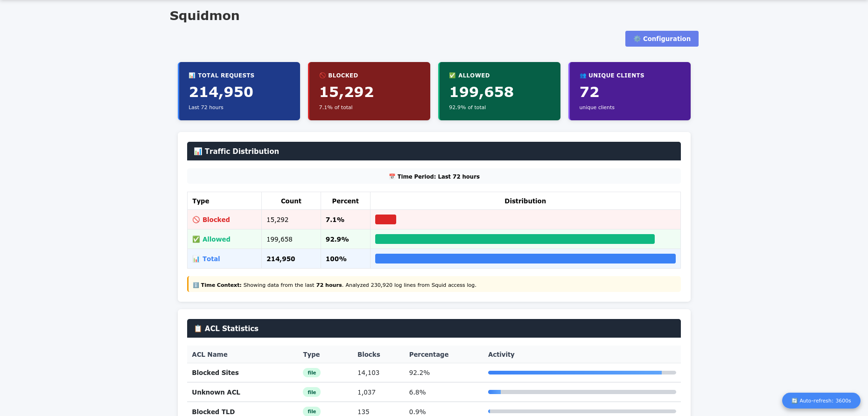Click the people icon on Unique Clients card
The image size is (868, 416).
582,75
